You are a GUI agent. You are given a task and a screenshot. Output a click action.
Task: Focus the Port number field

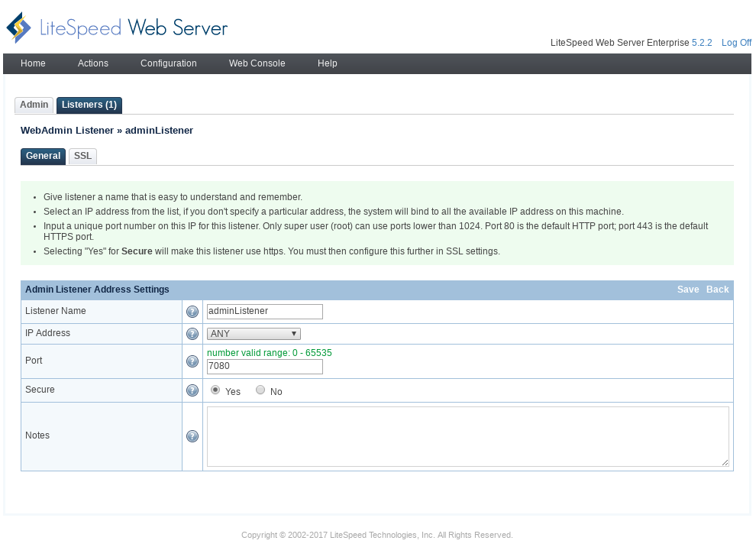[x=265, y=367]
